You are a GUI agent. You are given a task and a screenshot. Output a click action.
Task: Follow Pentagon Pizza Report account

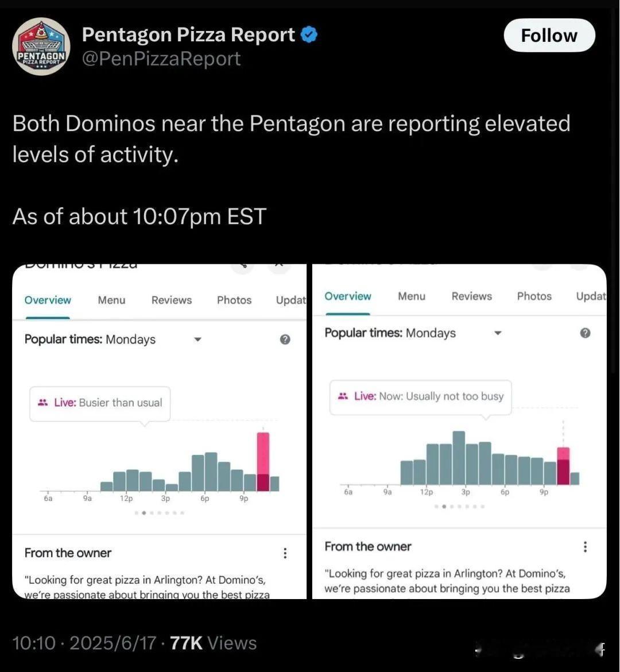tap(549, 36)
